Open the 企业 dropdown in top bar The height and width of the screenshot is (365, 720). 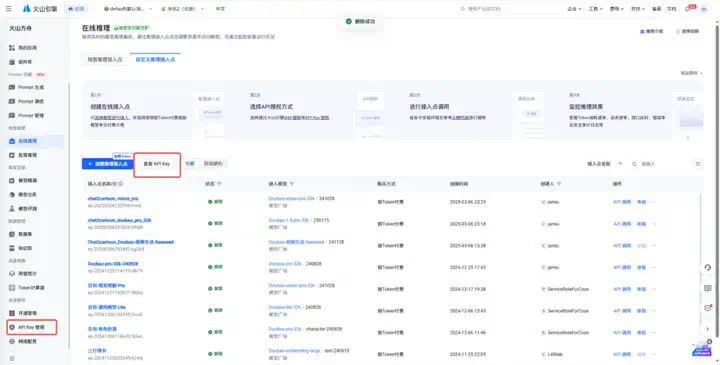click(574, 9)
